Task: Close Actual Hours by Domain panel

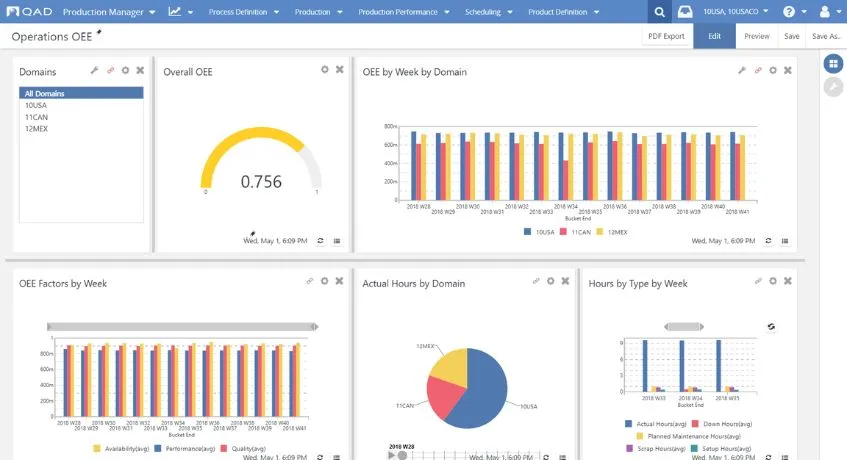Action: pyautogui.click(x=565, y=281)
